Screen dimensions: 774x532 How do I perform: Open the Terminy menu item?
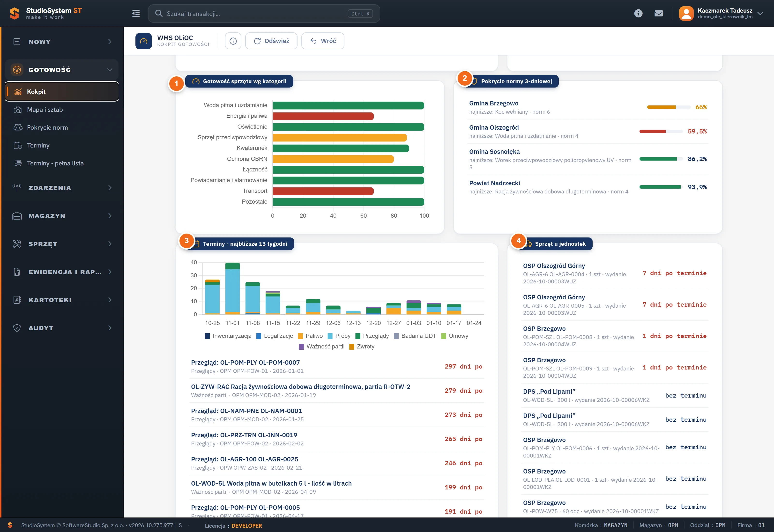[62, 145]
